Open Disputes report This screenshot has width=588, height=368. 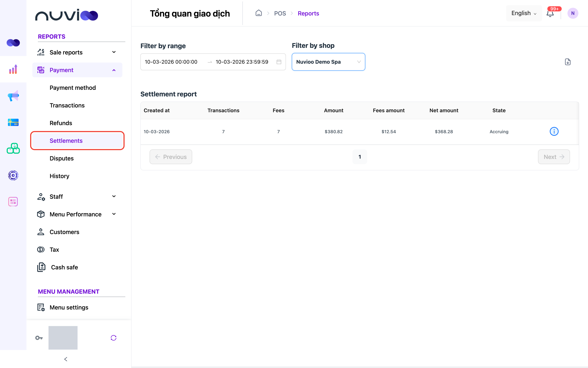point(62,158)
